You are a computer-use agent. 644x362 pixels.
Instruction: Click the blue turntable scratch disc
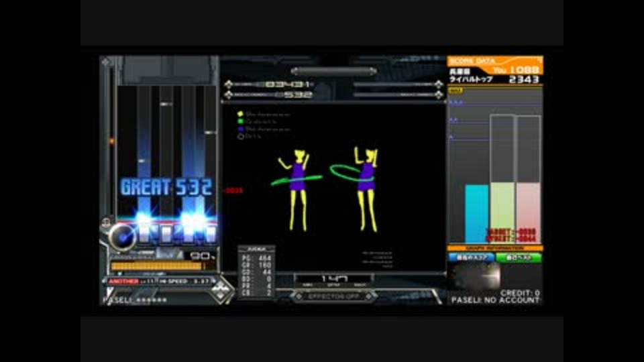point(122,237)
